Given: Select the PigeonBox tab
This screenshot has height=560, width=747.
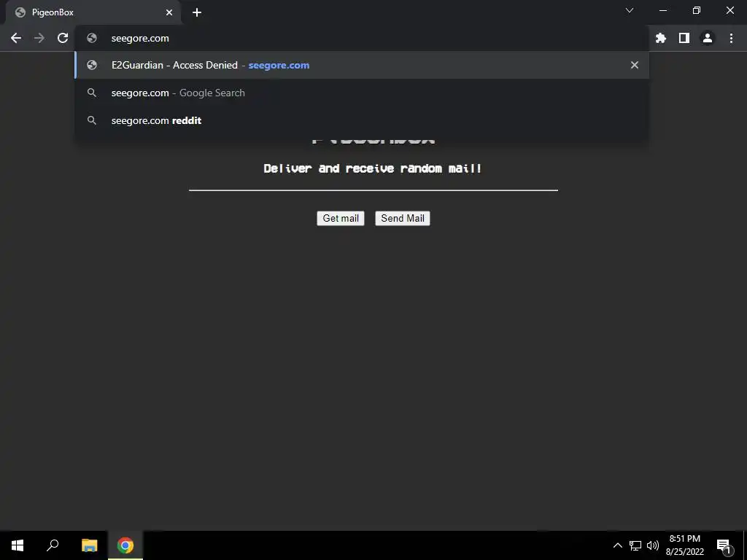Looking at the screenshot, I should (93, 12).
